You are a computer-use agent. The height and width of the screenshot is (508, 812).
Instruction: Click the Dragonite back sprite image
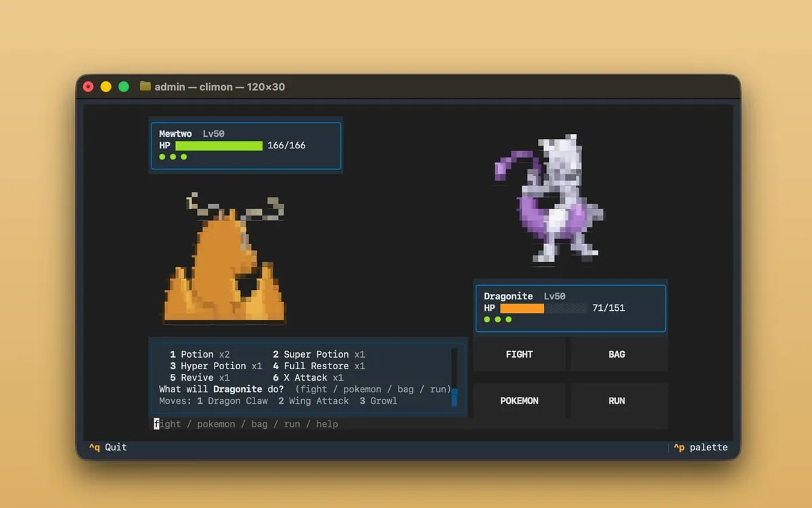coord(225,257)
